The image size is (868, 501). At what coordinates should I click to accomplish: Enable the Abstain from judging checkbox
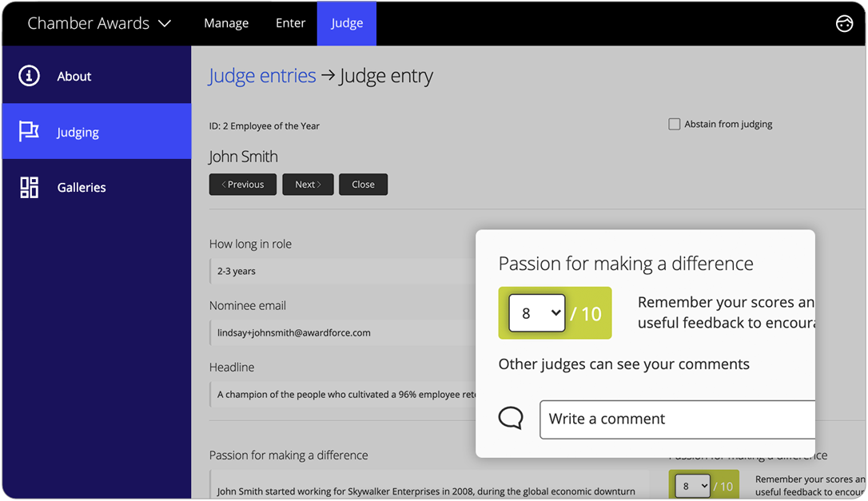(x=674, y=123)
